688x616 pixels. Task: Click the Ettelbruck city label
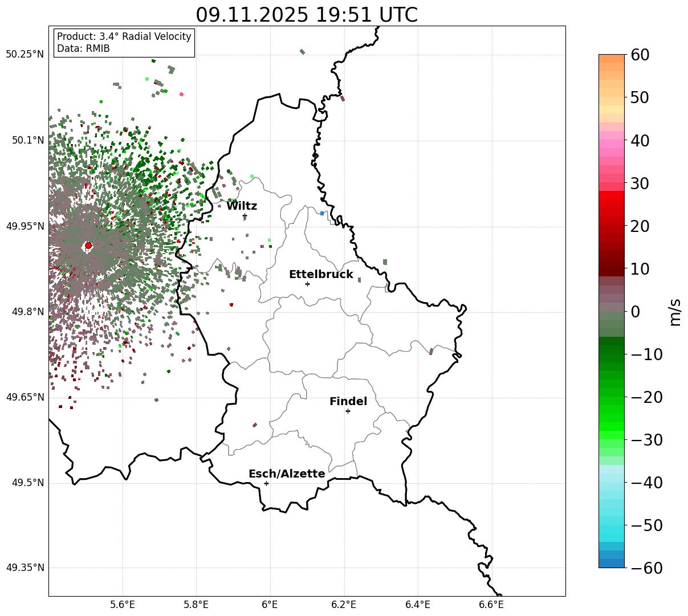321,275
